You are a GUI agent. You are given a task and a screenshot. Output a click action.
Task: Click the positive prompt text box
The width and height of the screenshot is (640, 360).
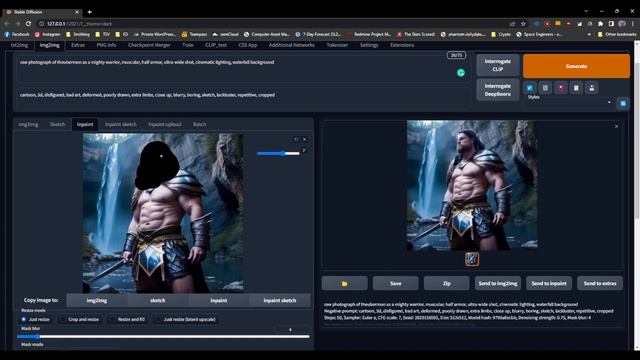point(243,69)
